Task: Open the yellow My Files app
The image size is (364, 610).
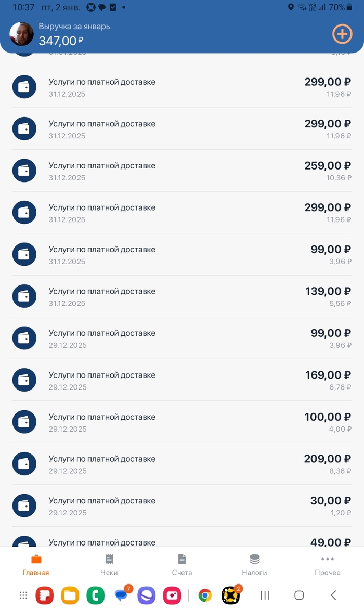Action: click(70, 595)
